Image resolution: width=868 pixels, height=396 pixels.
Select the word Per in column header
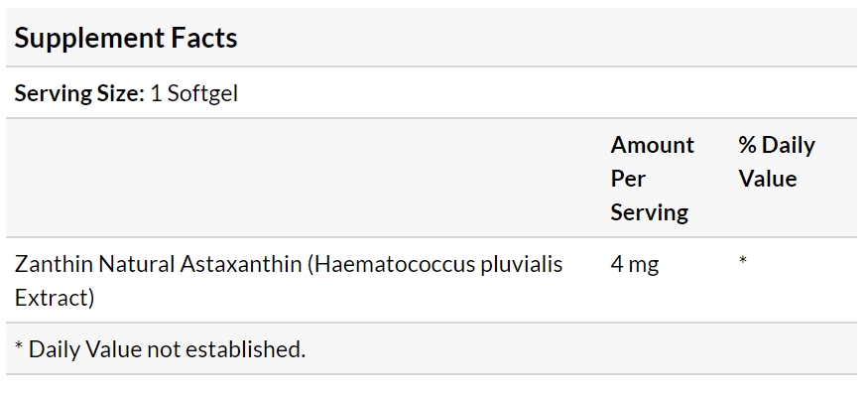[628, 179]
